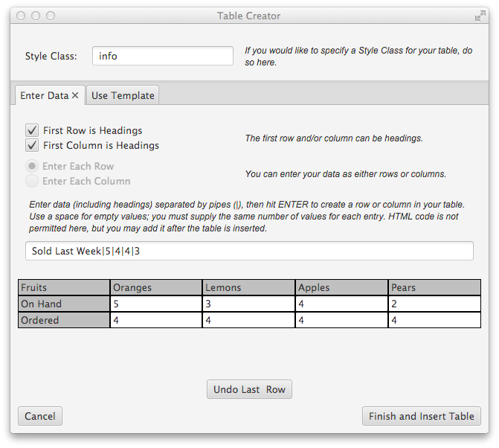Click the minimize window button

[x=36, y=16]
